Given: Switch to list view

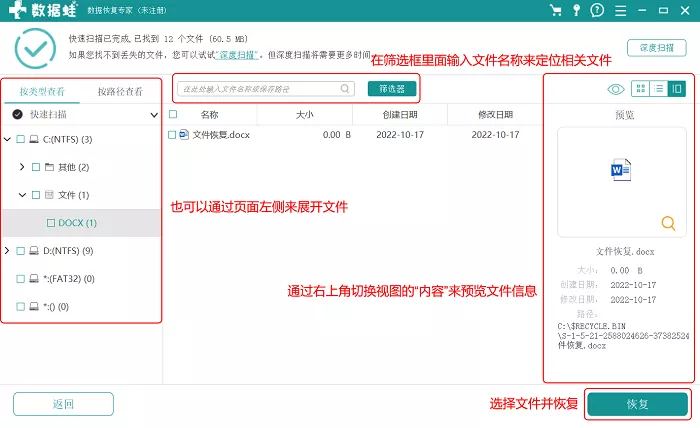Looking at the screenshot, I should (658, 88).
